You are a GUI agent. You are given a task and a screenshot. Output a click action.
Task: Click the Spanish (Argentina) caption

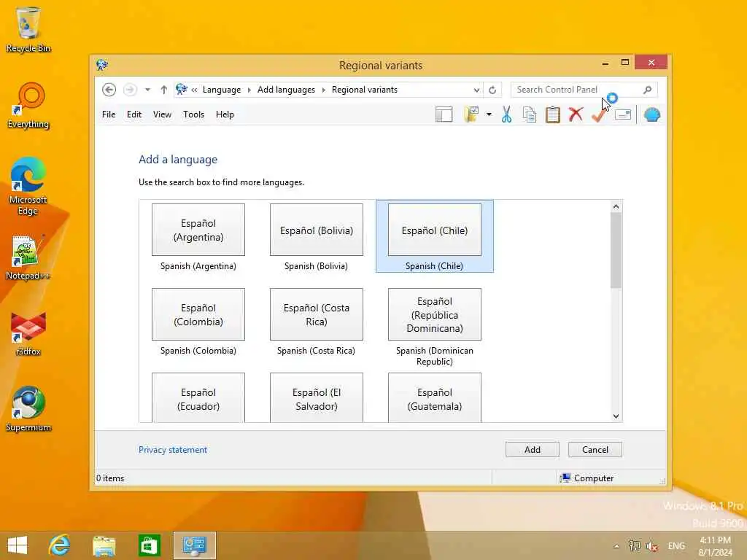(x=198, y=266)
